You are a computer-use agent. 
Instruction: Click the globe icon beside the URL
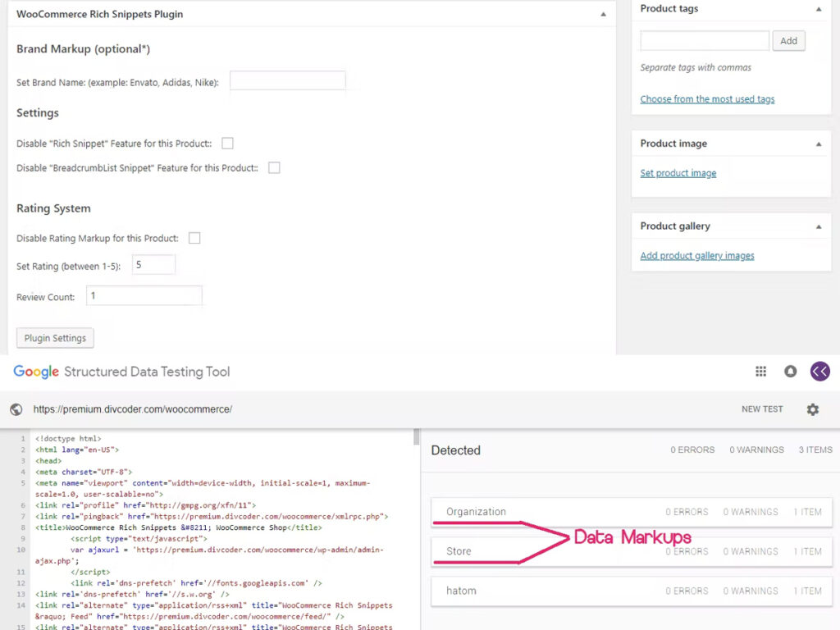16,409
